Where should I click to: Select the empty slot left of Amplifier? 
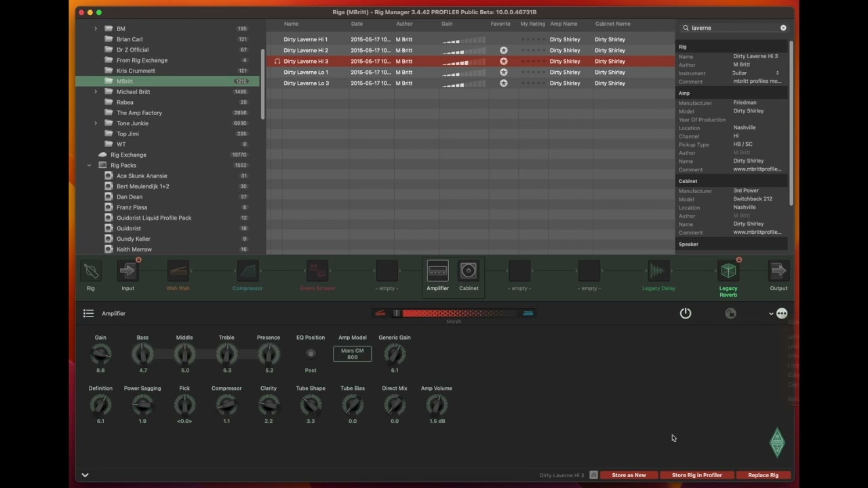coord(387,271)
